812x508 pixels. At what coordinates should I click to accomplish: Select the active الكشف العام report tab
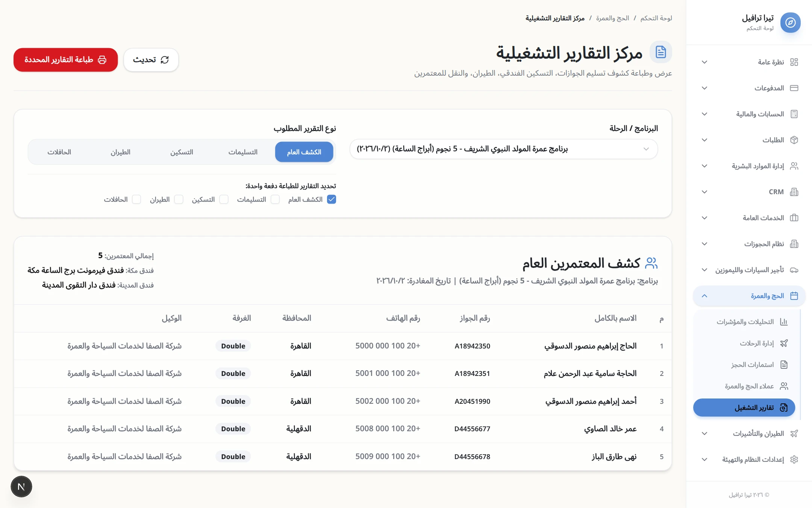(x=304, y=152)
